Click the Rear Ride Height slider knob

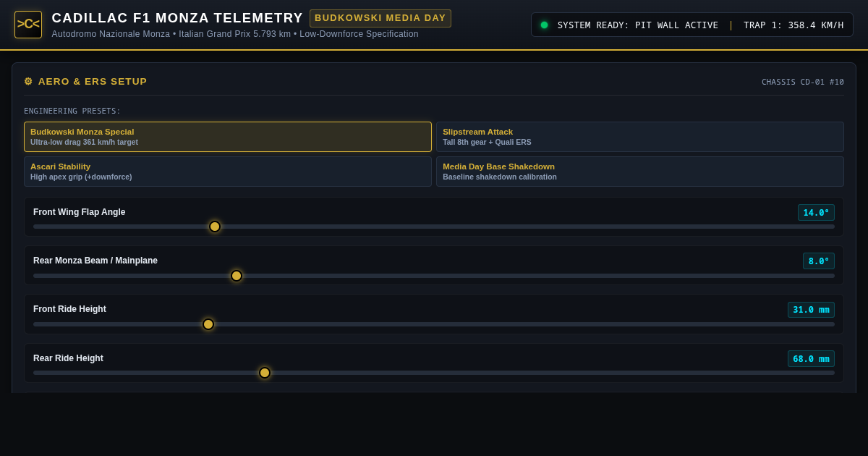pyautogui.click(x=265, y=373)
